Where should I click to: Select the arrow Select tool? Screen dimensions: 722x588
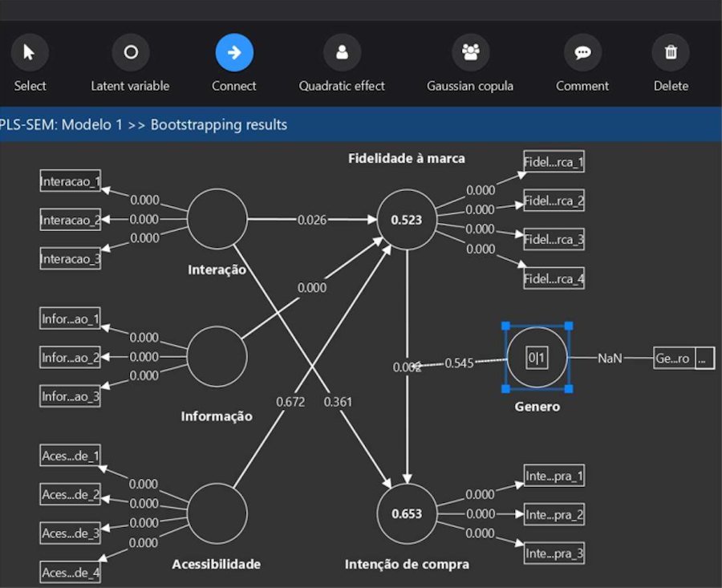pos(30,54)
